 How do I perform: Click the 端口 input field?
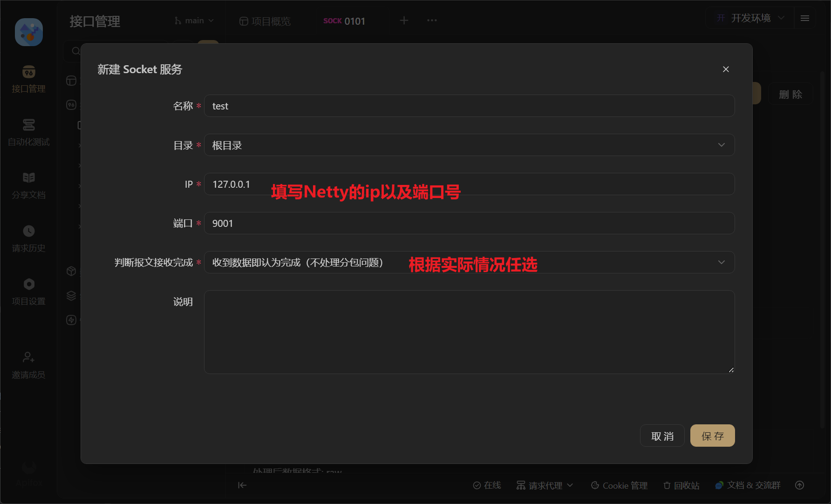pos(469,224)
